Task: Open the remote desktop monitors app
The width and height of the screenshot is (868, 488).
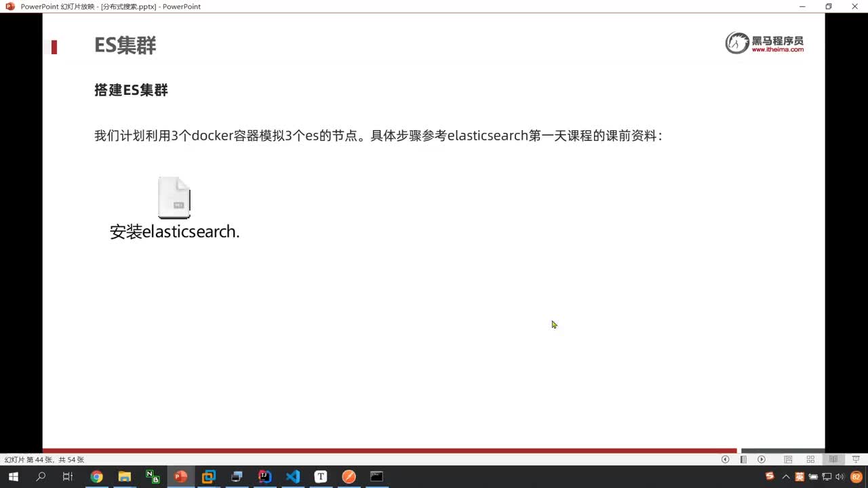Action: (x=237, y=476)
